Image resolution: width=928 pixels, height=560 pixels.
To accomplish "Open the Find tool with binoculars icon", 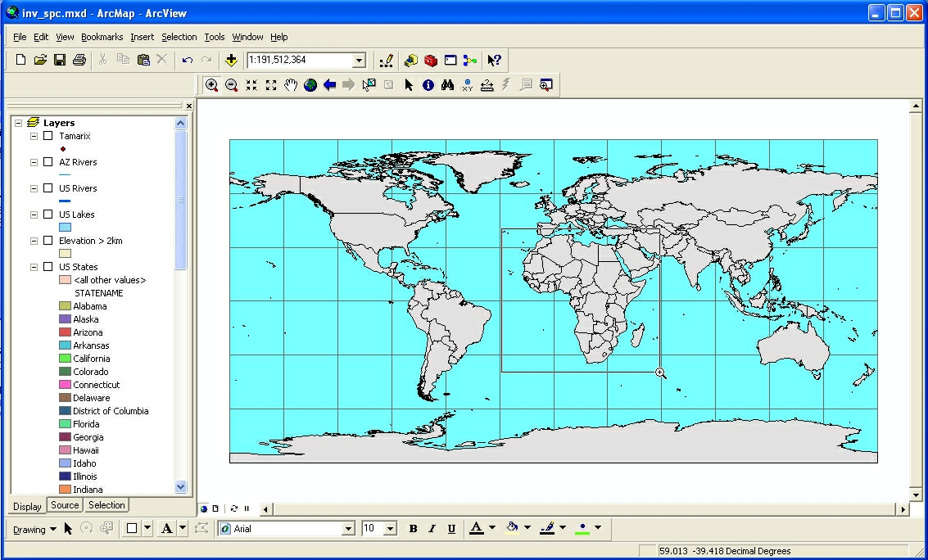I will pos(446,84).
